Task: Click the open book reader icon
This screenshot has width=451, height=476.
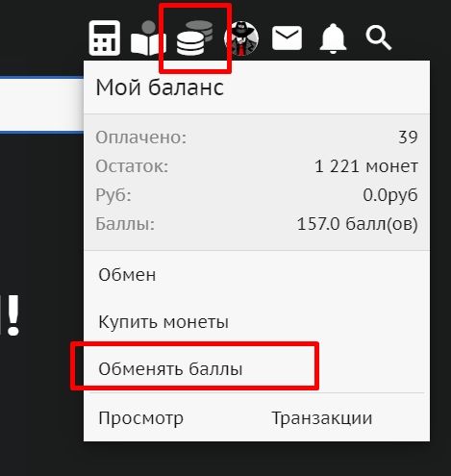Action: 148,38
